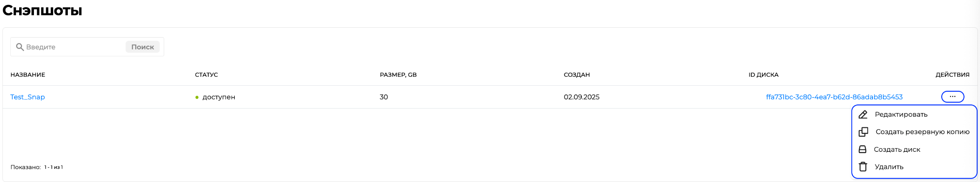The image size is (980, 182).
Task: Click the ДЕЙСТВИЯ column header
Action: (952, 75)
